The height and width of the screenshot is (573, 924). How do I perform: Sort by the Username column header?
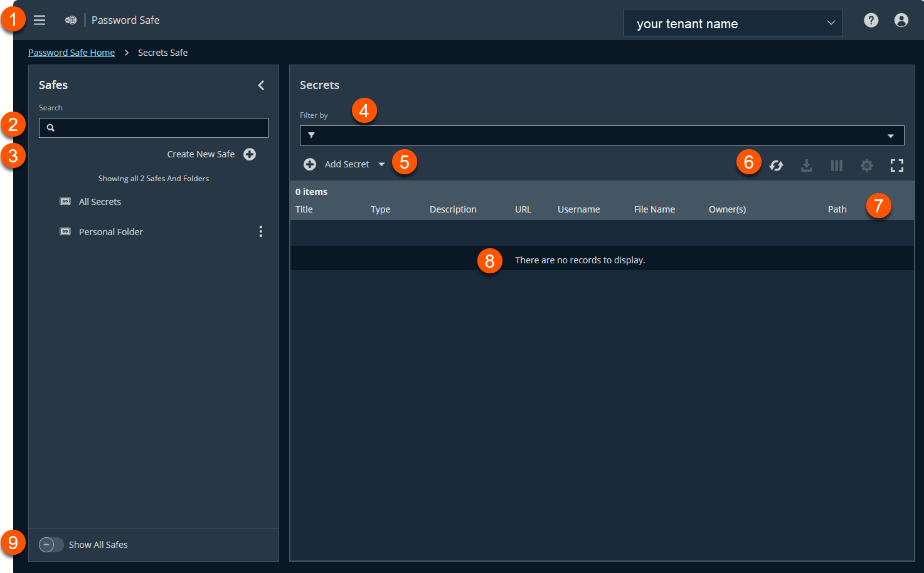(579, 209)
